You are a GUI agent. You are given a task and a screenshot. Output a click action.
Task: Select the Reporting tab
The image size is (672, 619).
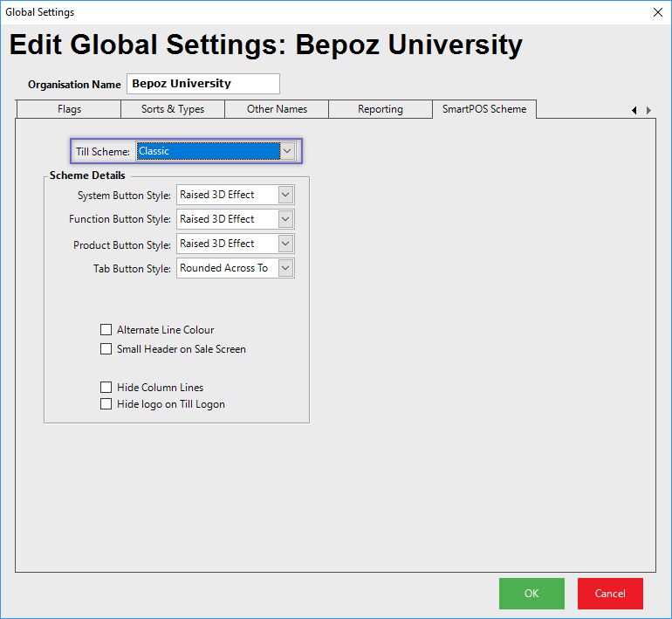[x=380, y=109]
